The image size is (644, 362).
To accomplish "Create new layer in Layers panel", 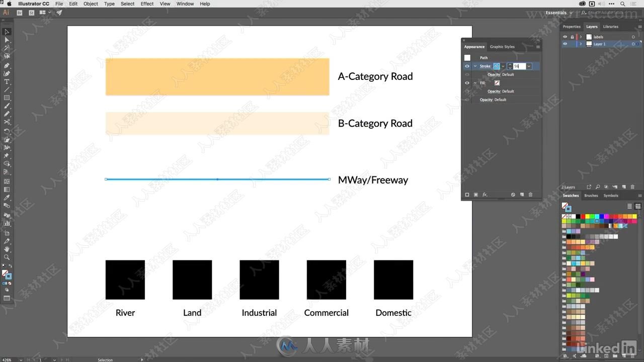I will coord(624,187).
